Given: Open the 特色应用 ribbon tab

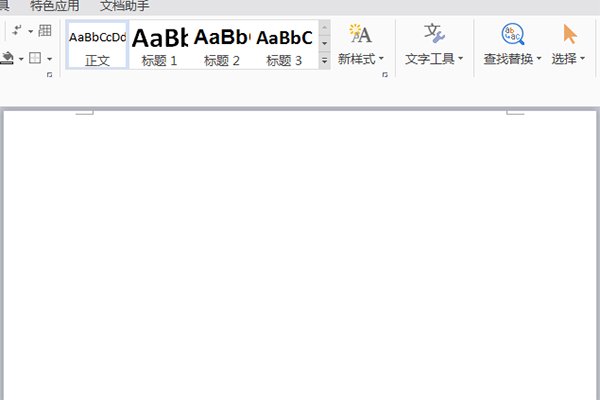Looking at the screenshot, I should [x=55, y=6].
